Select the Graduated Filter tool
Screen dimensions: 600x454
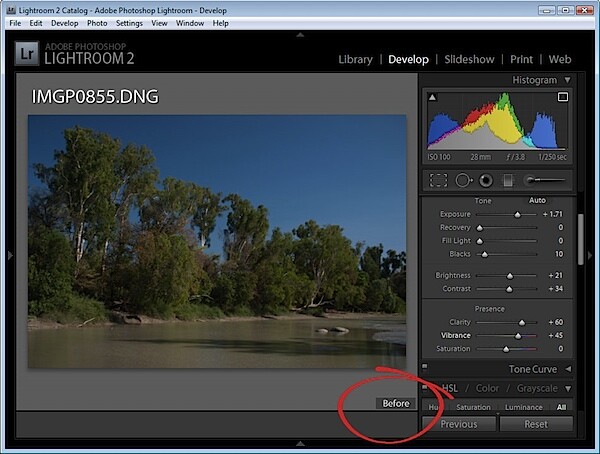508,180
